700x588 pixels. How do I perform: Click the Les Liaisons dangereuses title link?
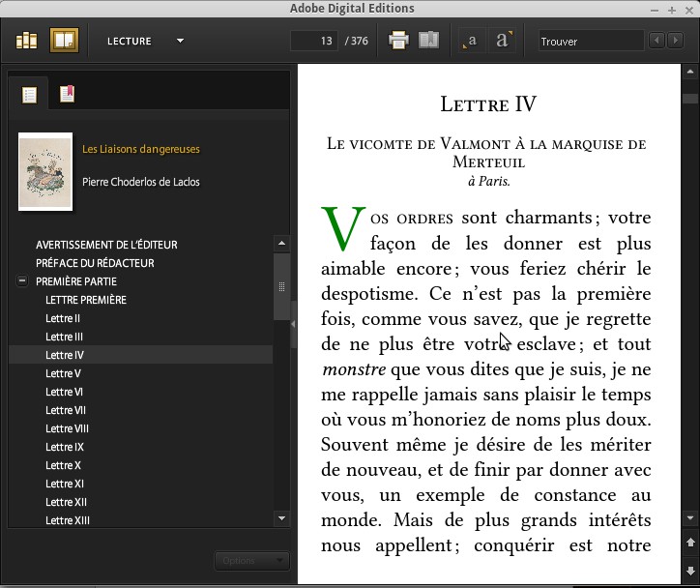click(141, 149)
